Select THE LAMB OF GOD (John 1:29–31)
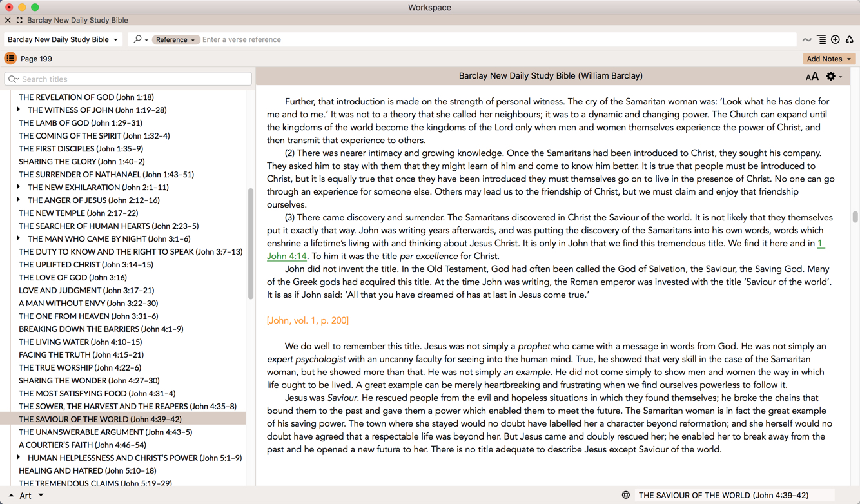 click(81, 123)
